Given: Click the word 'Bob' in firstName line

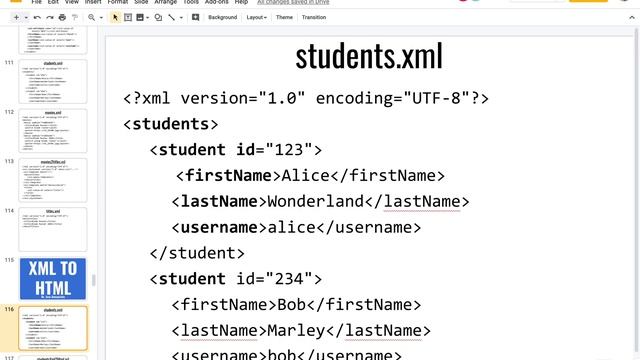Looking at the screenshot, I should click(x=291, y=304).
